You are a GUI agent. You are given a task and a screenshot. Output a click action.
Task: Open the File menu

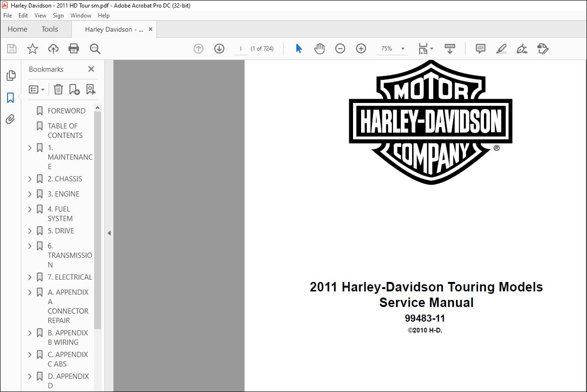8,16
